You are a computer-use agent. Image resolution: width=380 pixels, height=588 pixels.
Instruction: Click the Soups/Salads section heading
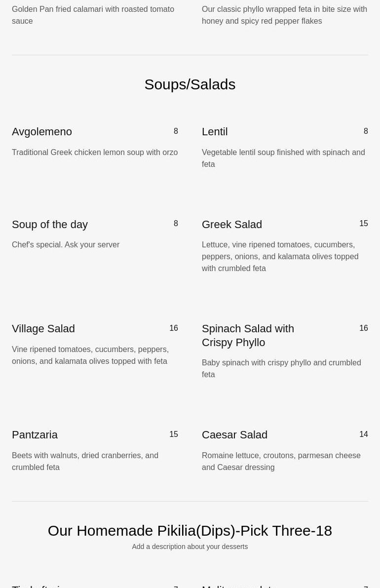[x=190, y=84]
